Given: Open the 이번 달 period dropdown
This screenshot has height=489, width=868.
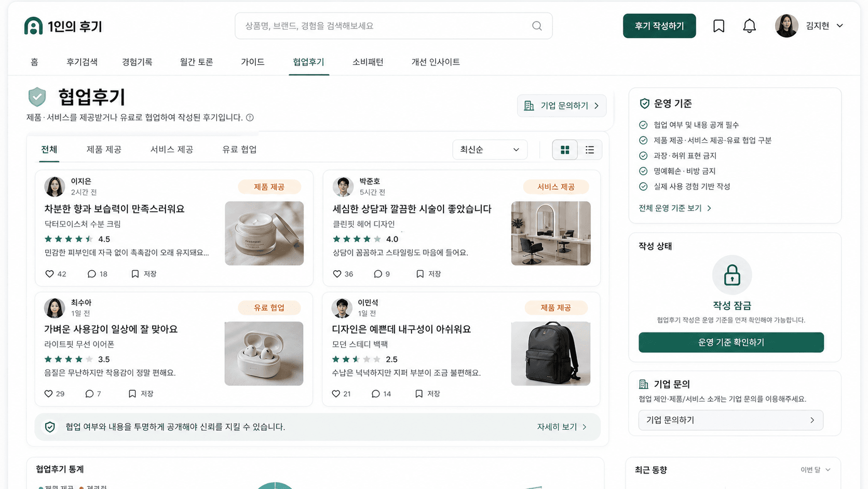Looking at the screenshot, I should click(x=815, y=470).
